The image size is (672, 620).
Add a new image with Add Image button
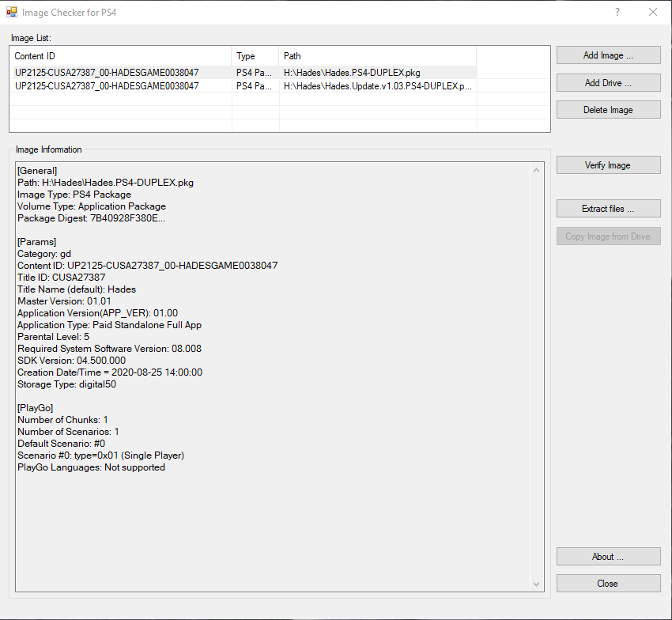coord(608,55)
